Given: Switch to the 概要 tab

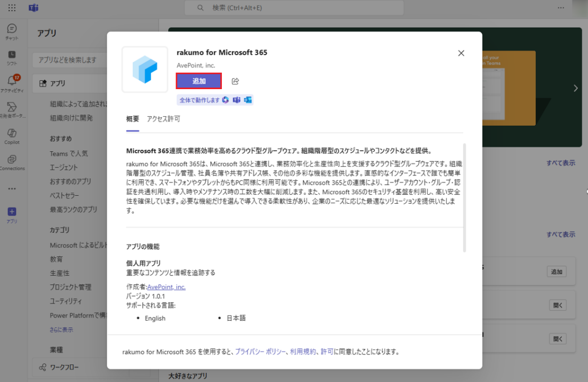Looking at the screenshot, I should click(132, 119).
